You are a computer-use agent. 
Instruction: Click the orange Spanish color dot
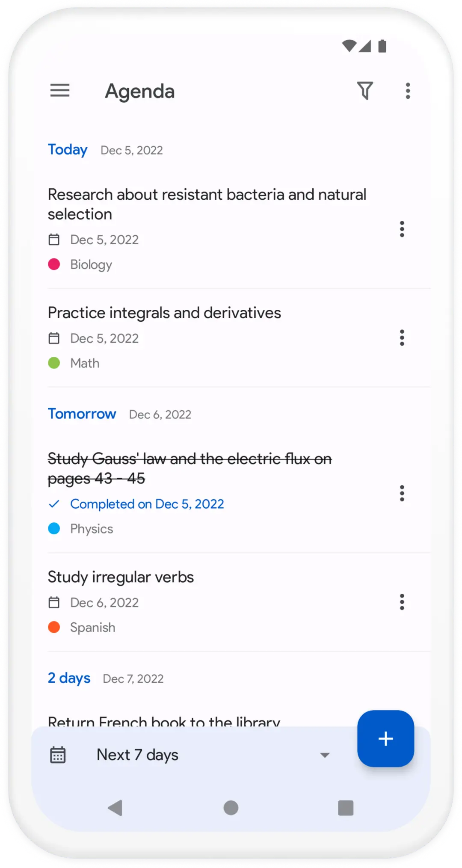click(x=54, y=627)
